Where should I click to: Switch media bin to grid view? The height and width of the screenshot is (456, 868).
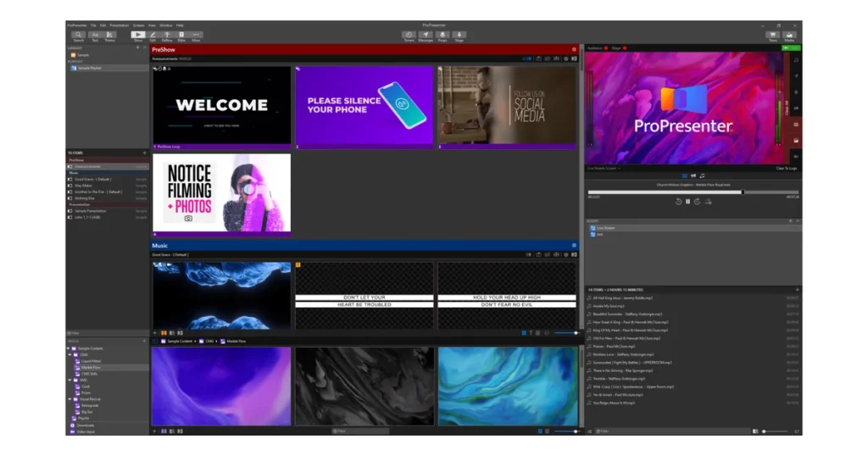[540, 431]
